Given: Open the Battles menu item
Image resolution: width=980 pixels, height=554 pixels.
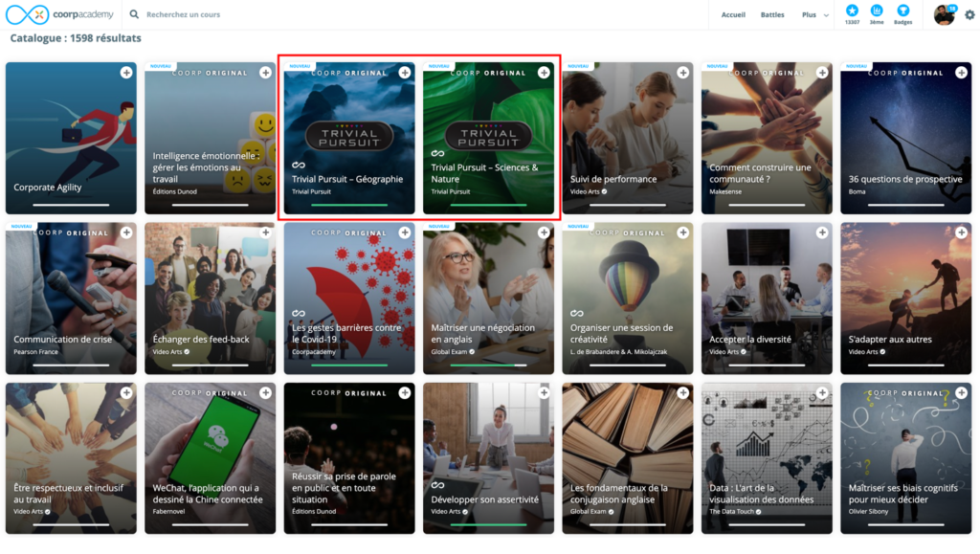Looking at the screenshot, I should tap(772, 15).
